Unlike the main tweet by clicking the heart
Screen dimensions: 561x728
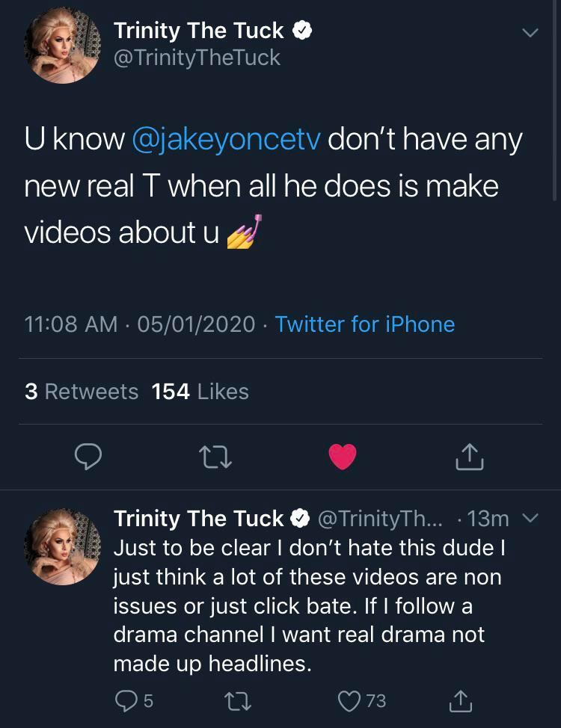pyautogui.click(x=342, y=457)
